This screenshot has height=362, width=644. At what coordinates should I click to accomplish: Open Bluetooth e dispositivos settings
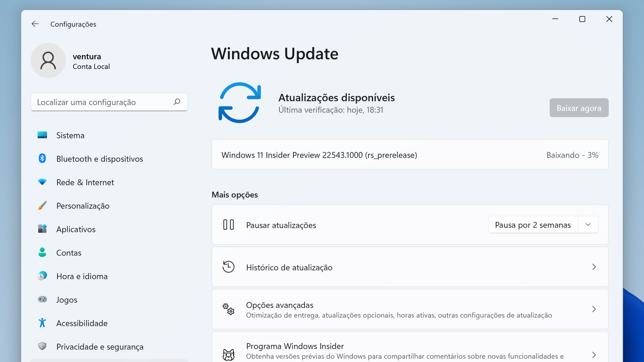point(109,159)
